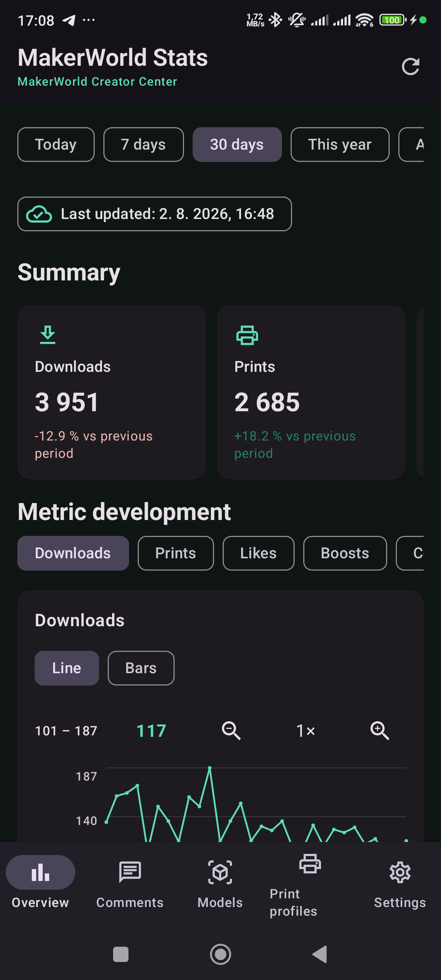Tap the 140 axis label on chart
Screen dimensions: 441x980
86,821
